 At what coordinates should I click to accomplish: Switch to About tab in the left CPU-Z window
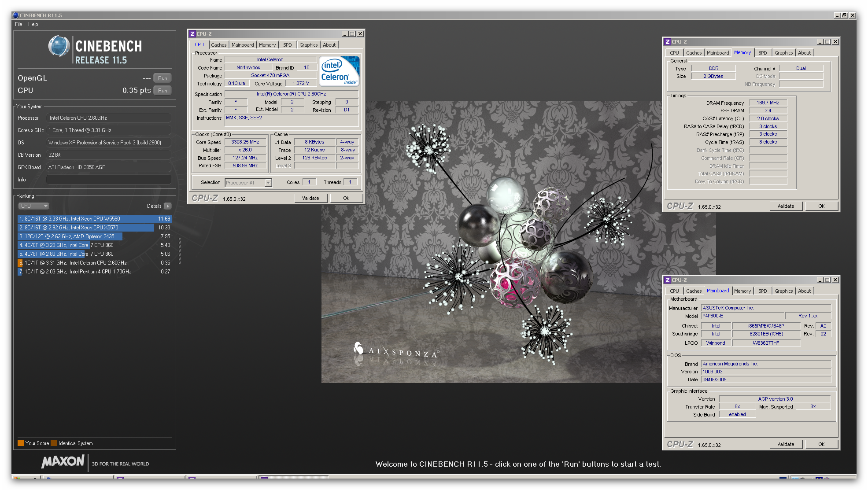click(x=329, y=45)
